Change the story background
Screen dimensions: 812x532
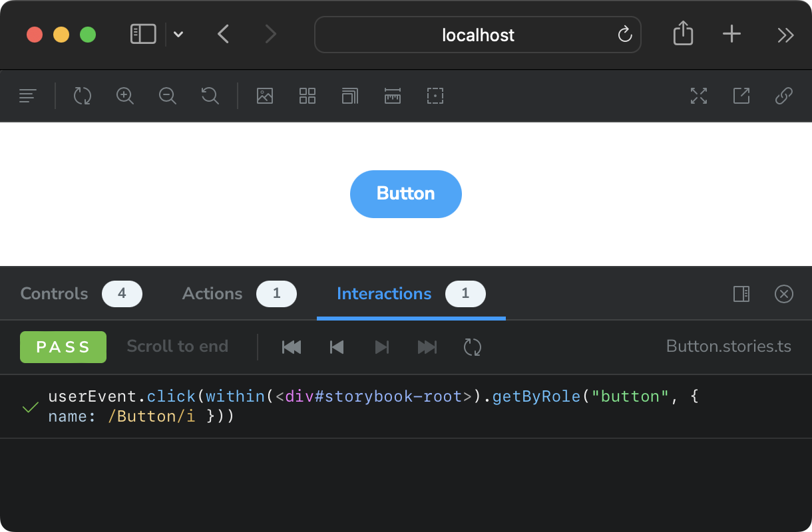[x=265, y=96]
